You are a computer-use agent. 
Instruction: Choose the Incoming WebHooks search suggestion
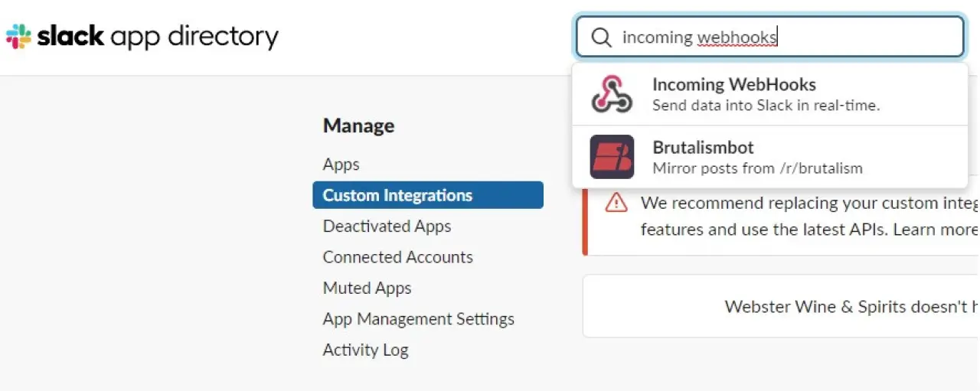(769, 94)
